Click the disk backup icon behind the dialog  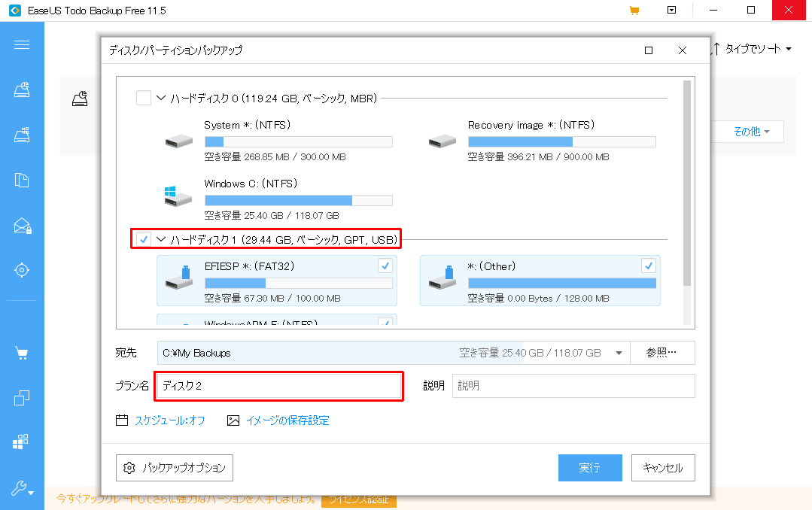pos(80,99)
